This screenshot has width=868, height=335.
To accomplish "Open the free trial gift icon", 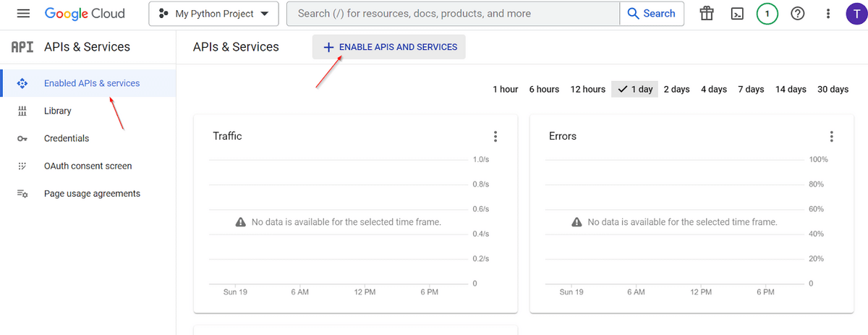I will coord(707,14).
